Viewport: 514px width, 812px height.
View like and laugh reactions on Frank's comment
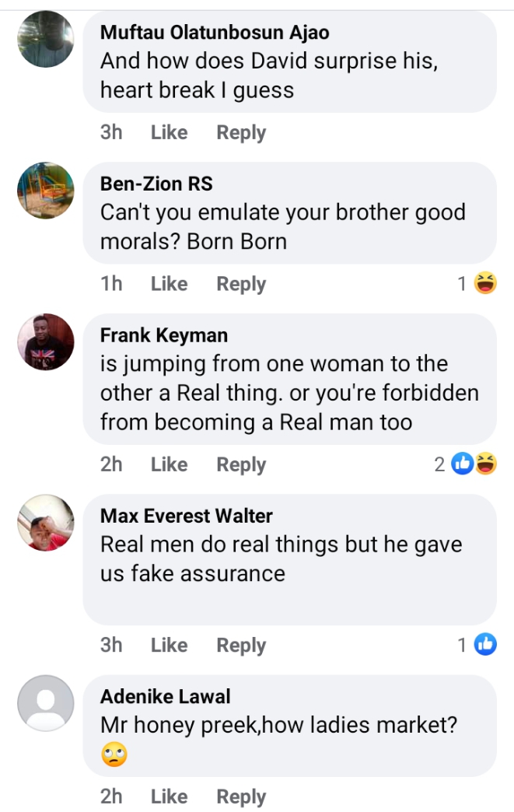[x=474, y=464]
